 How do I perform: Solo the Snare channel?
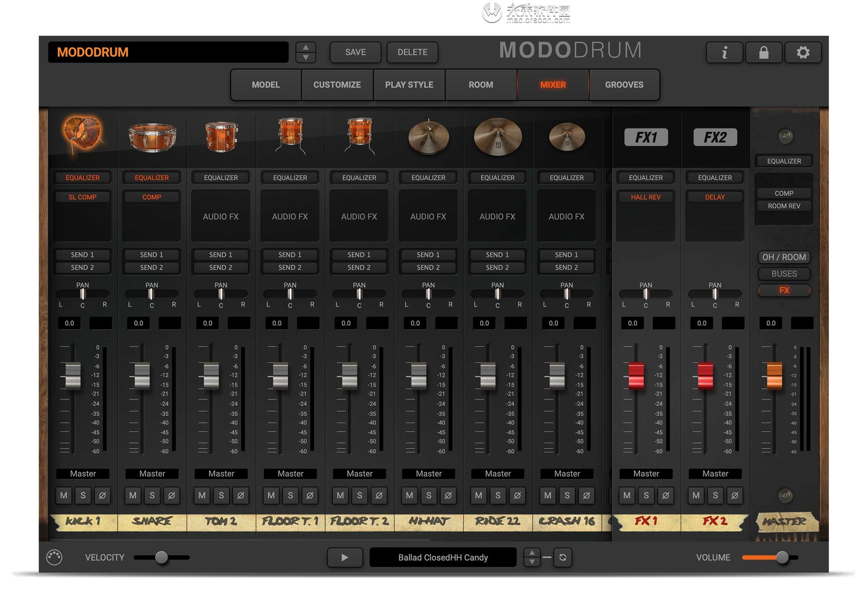(152, 495)
